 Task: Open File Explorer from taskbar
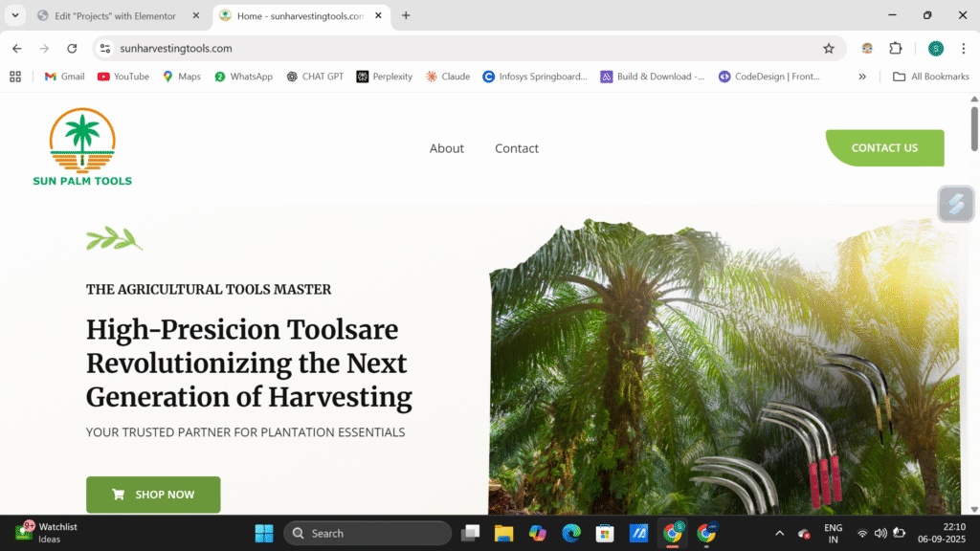click(503, 533)
